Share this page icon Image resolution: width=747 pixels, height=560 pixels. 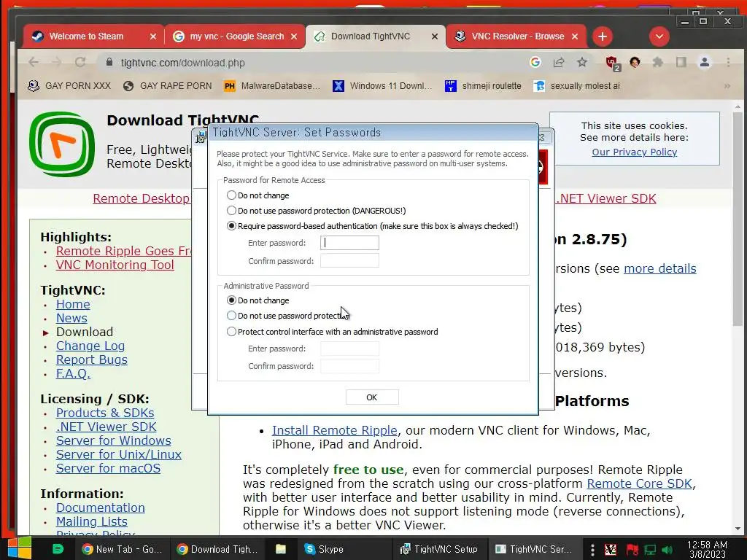pos(558,62)
